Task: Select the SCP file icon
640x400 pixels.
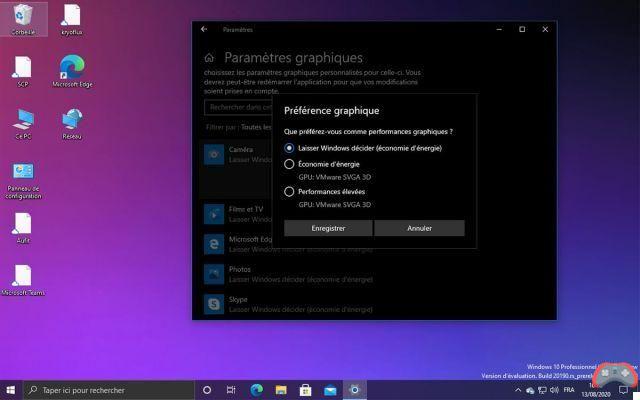Action: [23, 71]
